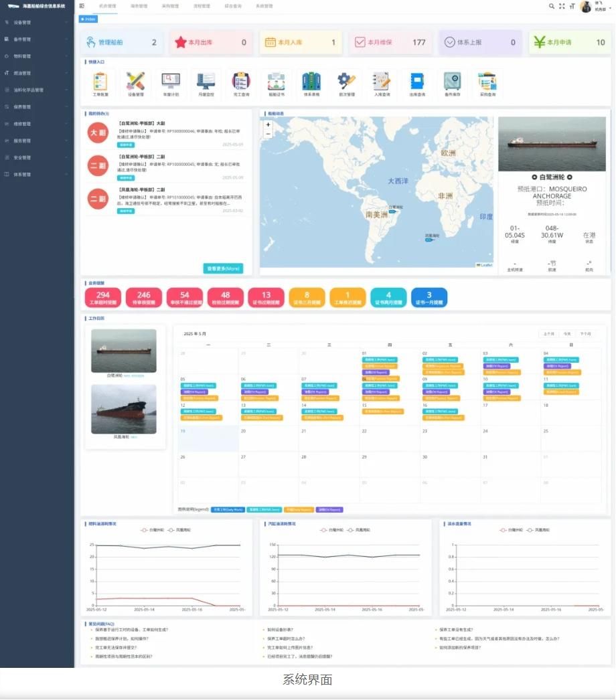Viewport: 616px width, 700px height.
Task: Collapse sidebar using hamburger menu icon
Action: [82, 6]
